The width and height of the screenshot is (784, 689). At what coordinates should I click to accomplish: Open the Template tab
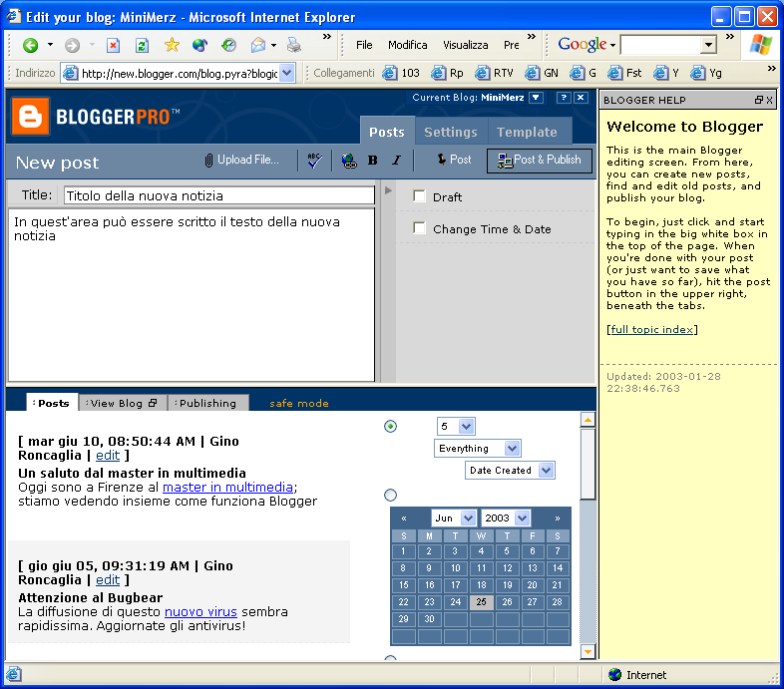click(x=527, y=132)
